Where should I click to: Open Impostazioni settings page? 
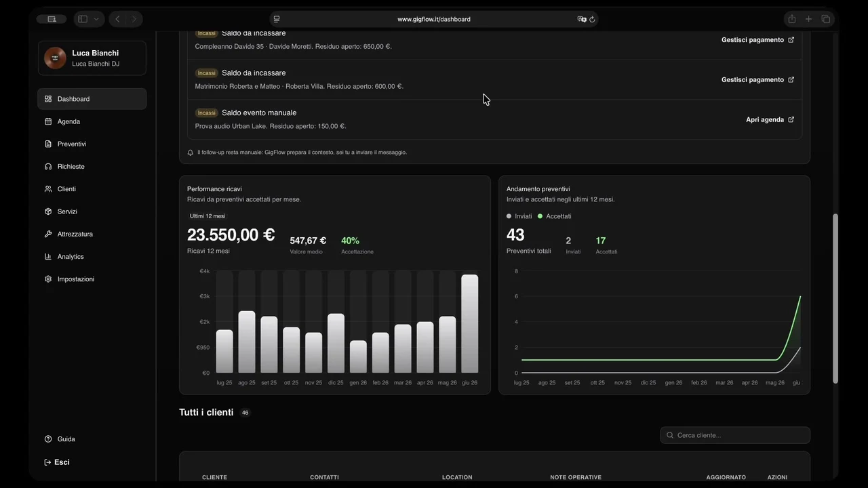[x=92, y=279]
